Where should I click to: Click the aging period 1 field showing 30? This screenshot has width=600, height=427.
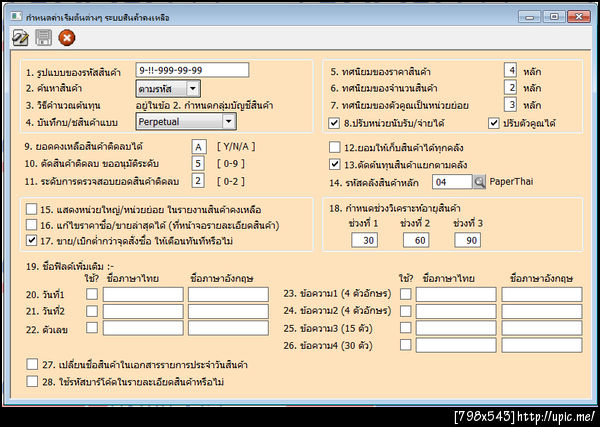[x=365, y=240]
